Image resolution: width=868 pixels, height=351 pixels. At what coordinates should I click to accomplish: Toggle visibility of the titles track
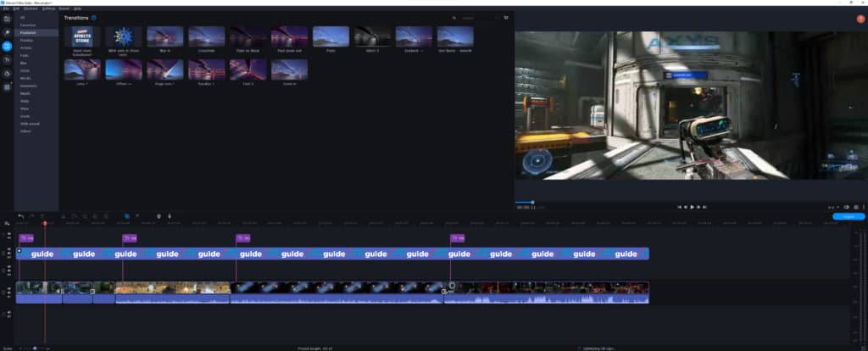pyautogui.click(x=8, y=236)
